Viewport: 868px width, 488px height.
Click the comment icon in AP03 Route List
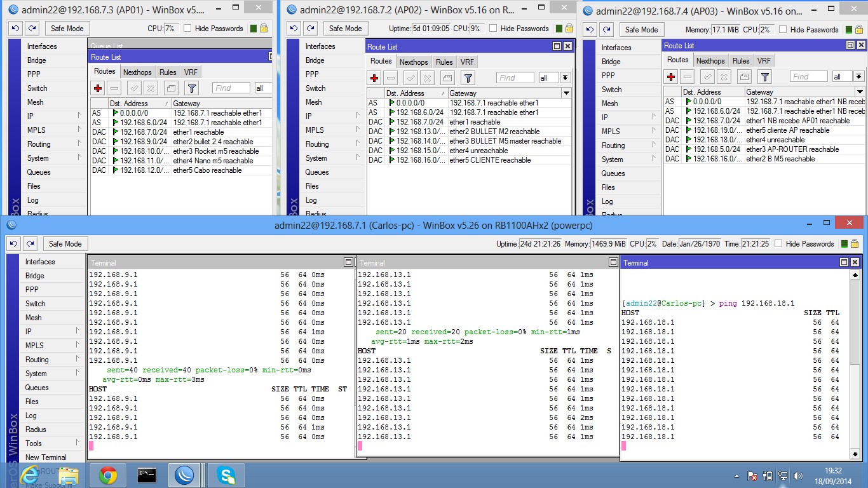(743, 77)
